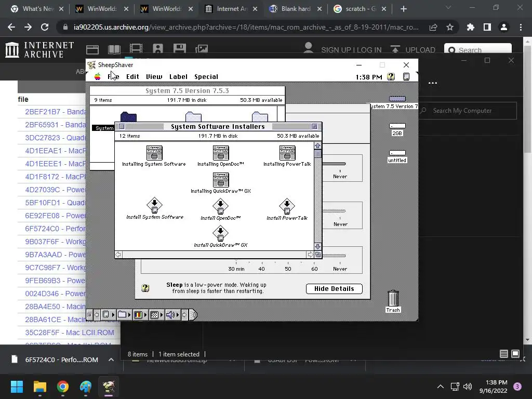Open the 3DC27823 - Quad ROM file link
532x399 pixels.
55,138
